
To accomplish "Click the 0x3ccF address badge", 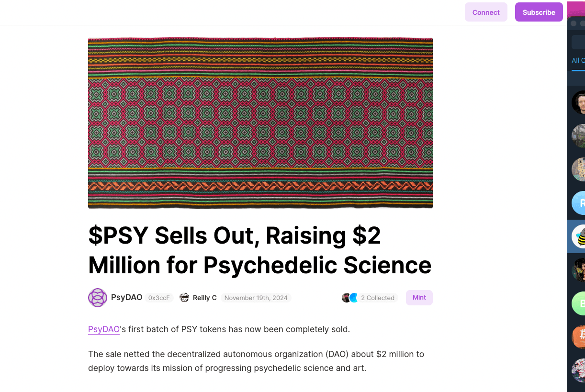I will pos(159,297).
